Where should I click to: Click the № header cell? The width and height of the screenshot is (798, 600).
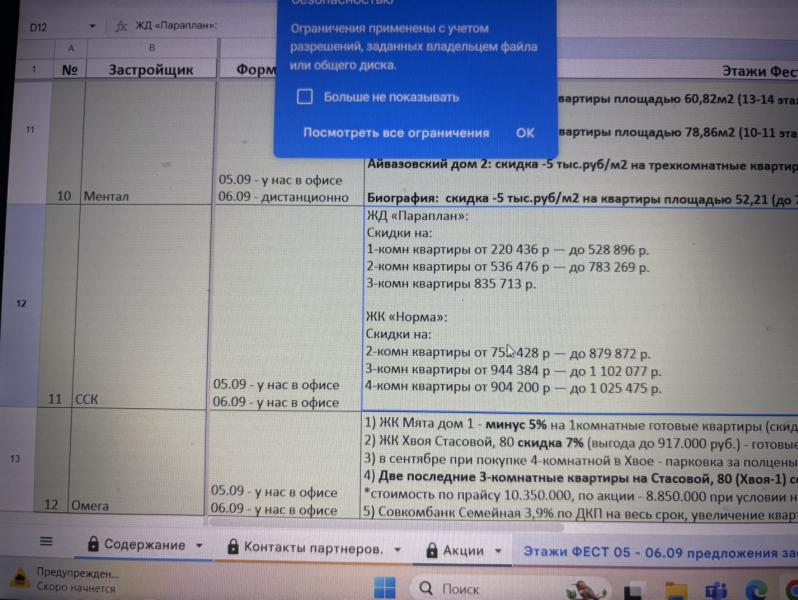70,69
